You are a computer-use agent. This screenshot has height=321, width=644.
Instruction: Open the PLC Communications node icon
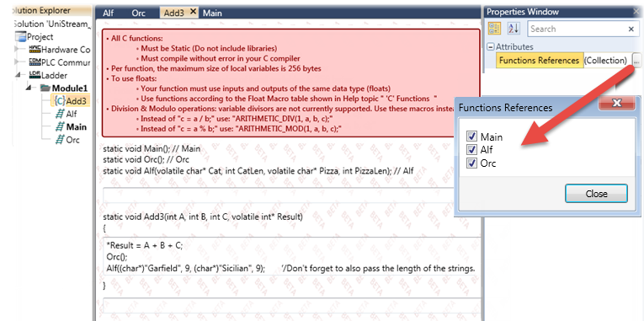[x=35, y=62]
